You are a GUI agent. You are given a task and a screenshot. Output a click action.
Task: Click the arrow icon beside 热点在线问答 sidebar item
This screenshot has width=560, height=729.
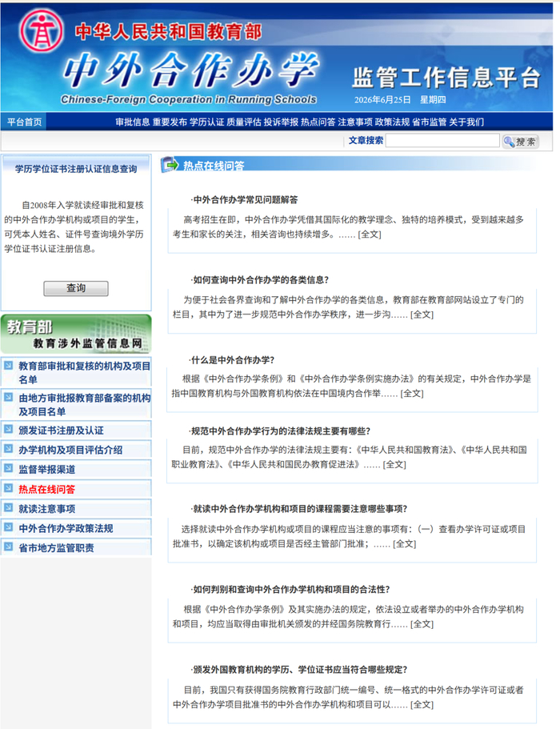point(8,487)
